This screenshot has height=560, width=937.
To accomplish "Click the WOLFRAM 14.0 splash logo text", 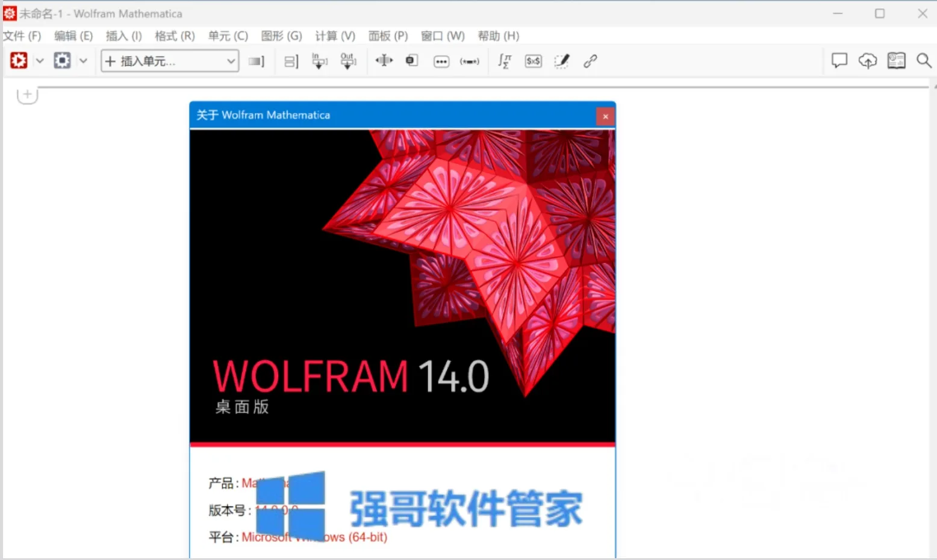I will coord(350,376).
